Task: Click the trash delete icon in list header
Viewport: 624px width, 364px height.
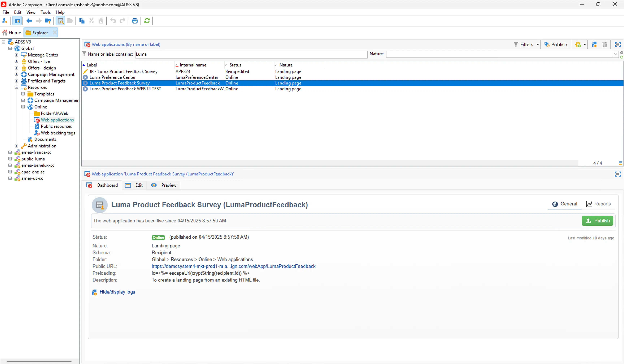Action: coord(605,45)
